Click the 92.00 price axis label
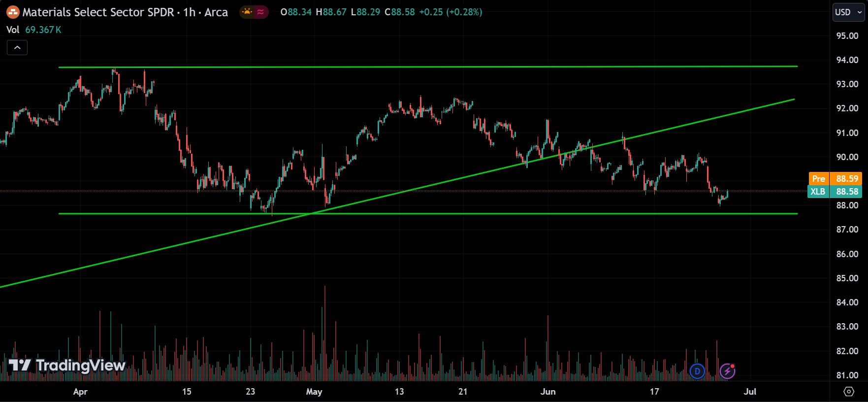 tap(847, 108)
